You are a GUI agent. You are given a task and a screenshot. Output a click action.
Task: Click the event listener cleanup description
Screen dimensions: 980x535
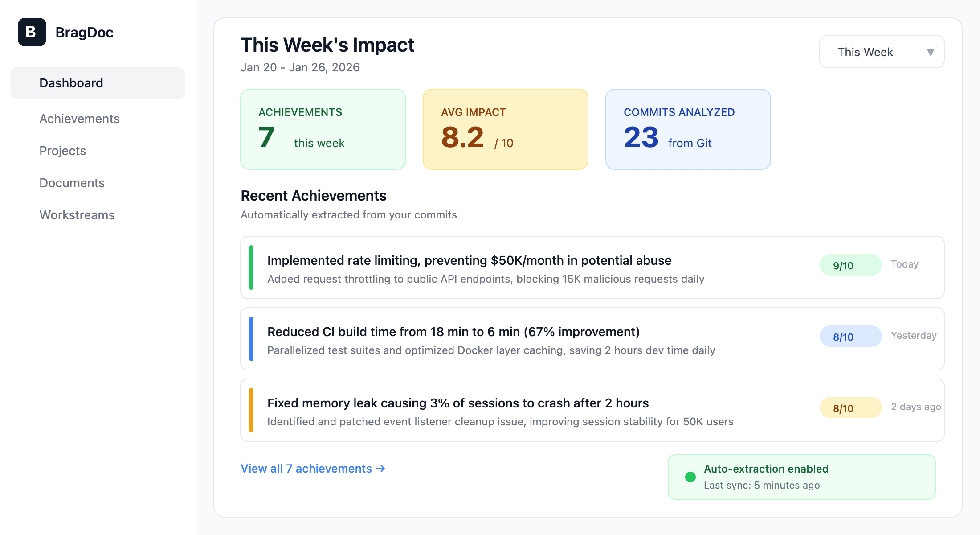click(500, 422)
